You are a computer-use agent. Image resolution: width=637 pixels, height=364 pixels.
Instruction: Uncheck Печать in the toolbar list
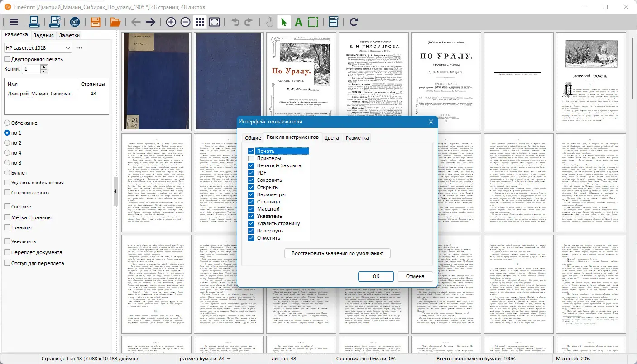251,151
